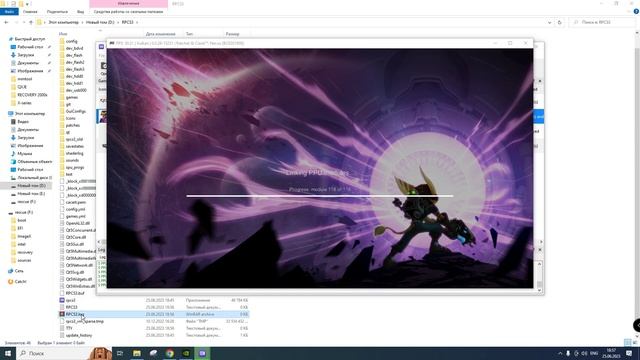
Task: Open Explorer help question mark
Action: 636,12
